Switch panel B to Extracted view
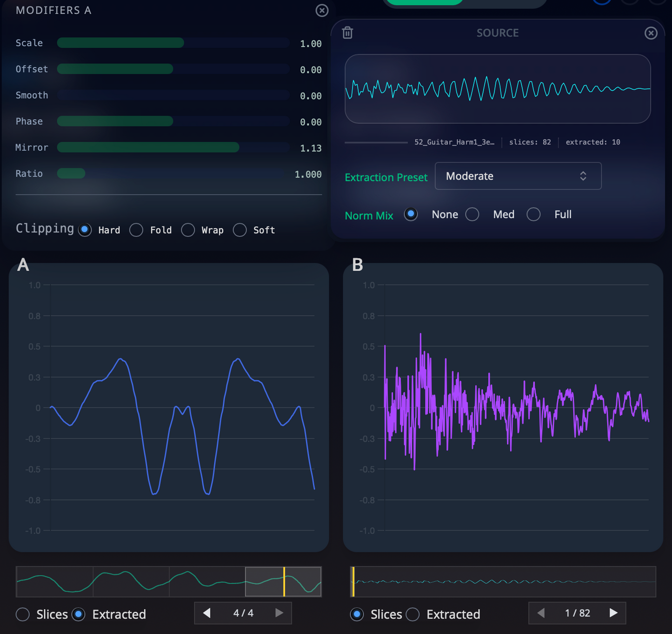 point(413,614)
